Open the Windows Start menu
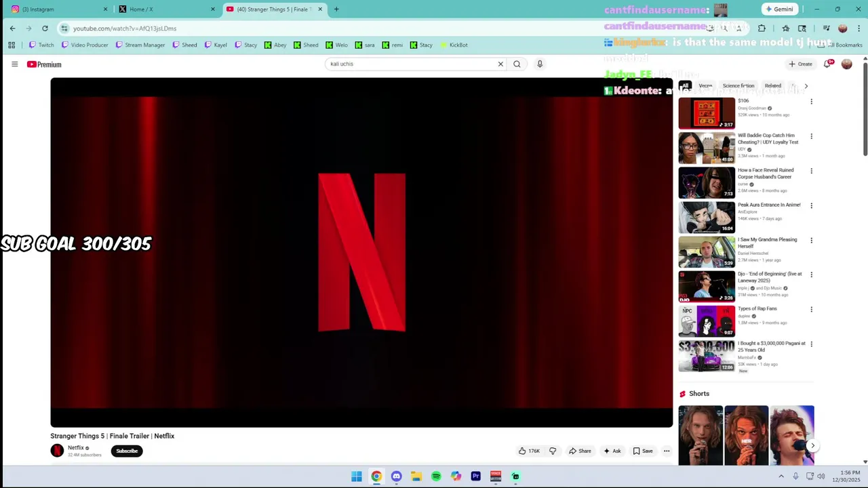Image resolution: width=868 pixels, height=488 pixels. (x=357, y=476)
